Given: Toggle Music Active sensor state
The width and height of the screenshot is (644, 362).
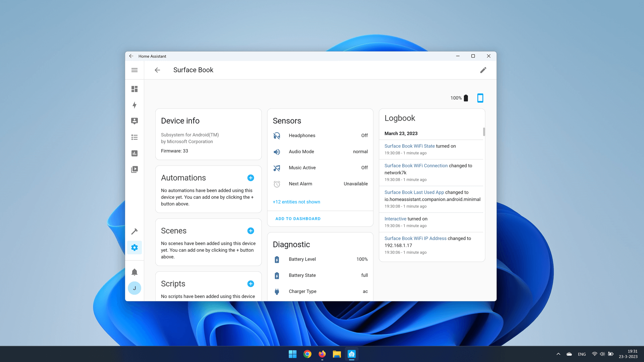Looking at the screenshot, I should 320,167.
